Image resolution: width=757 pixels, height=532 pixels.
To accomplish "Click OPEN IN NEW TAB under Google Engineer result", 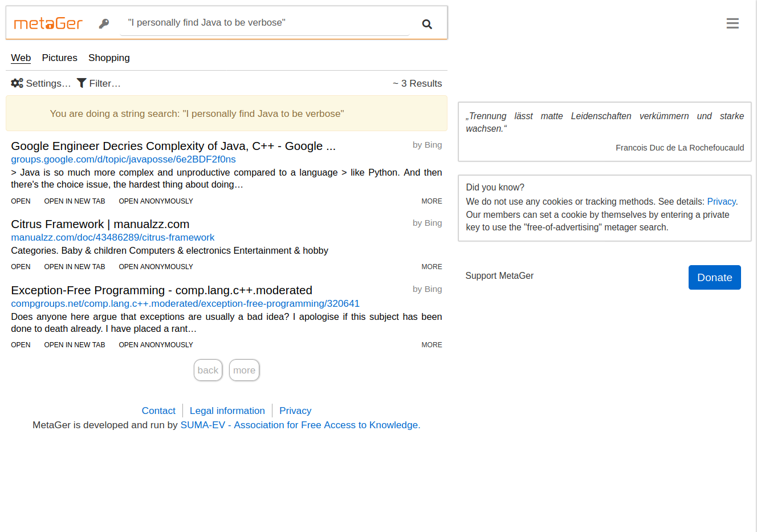I will pyautogui.click(x=75, y=201).
